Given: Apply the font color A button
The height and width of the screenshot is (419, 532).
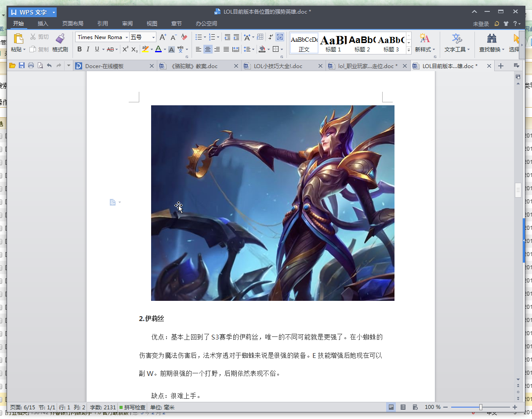Looking at the screenshot, I should (158, 49).
